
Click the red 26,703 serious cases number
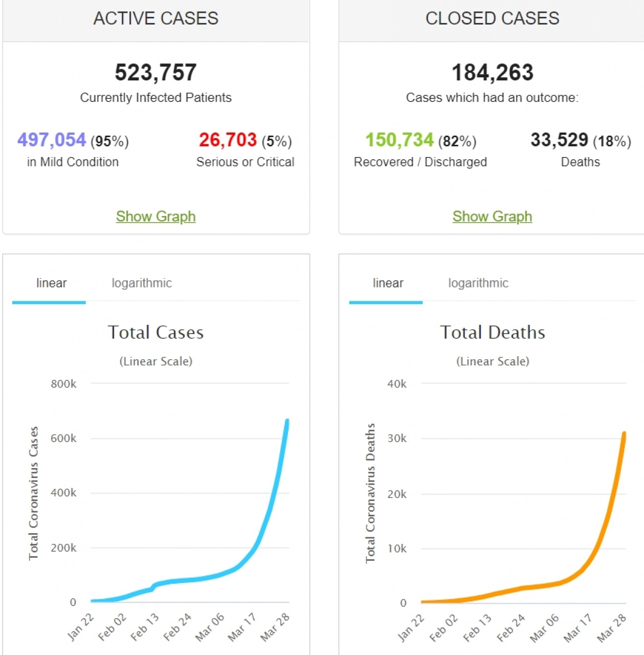coord(228,140)
